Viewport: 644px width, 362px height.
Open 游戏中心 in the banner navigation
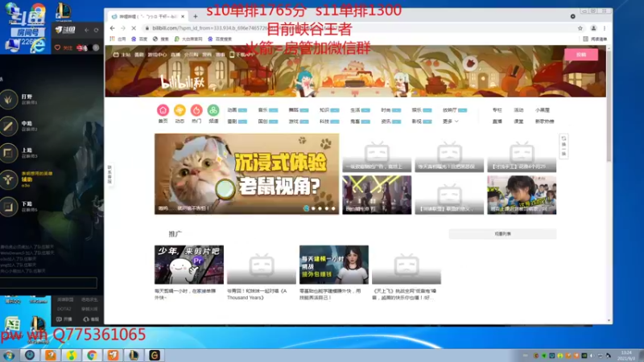tap(157, 55)
